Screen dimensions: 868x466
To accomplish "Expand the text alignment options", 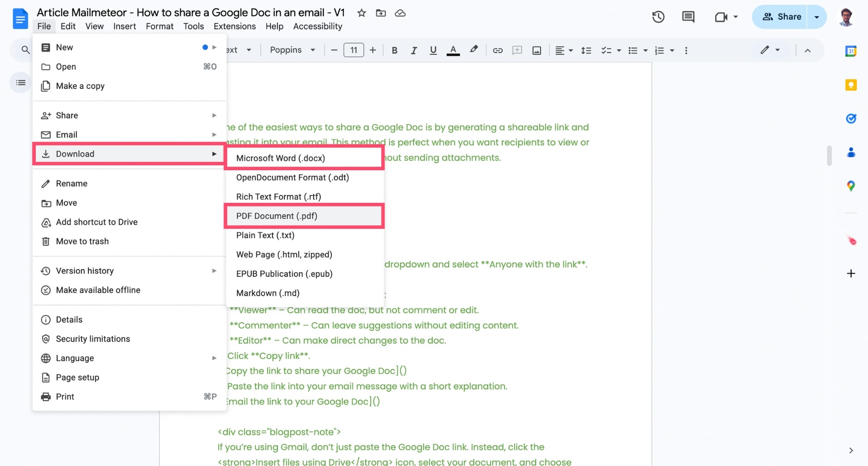I will coord(570,50).
